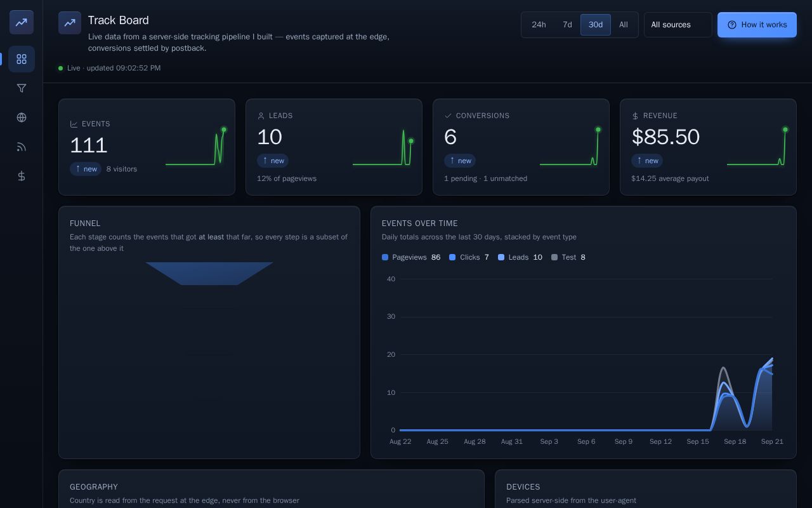Select the 24h time range
This screenshot has height=508, width=812.
point(539,25)
